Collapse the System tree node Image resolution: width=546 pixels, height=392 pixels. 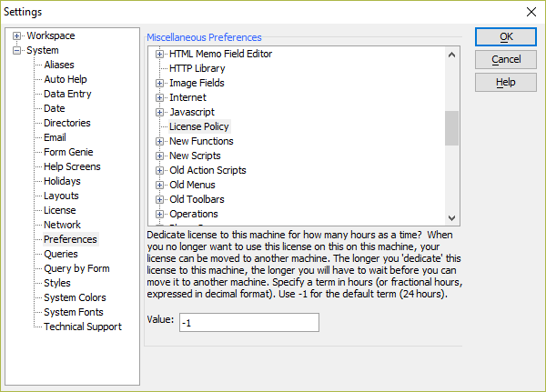[x=16, y=50]
